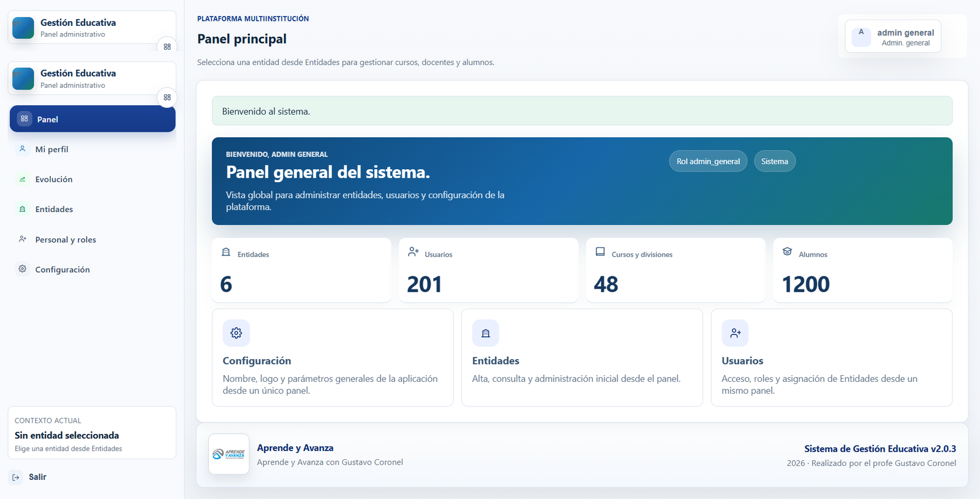Click the Cursos y divisiones book icon
Viewport: 980px width, 499px height.
[x=600, y=252]
